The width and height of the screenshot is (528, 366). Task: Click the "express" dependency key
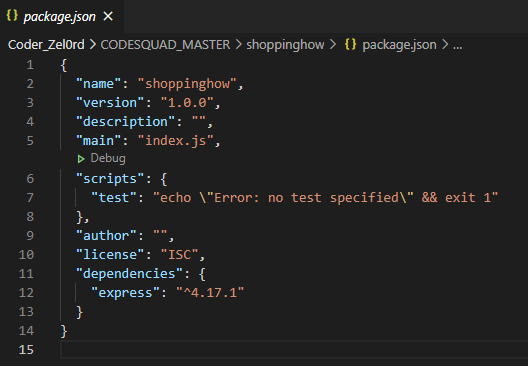pos(126,292)
